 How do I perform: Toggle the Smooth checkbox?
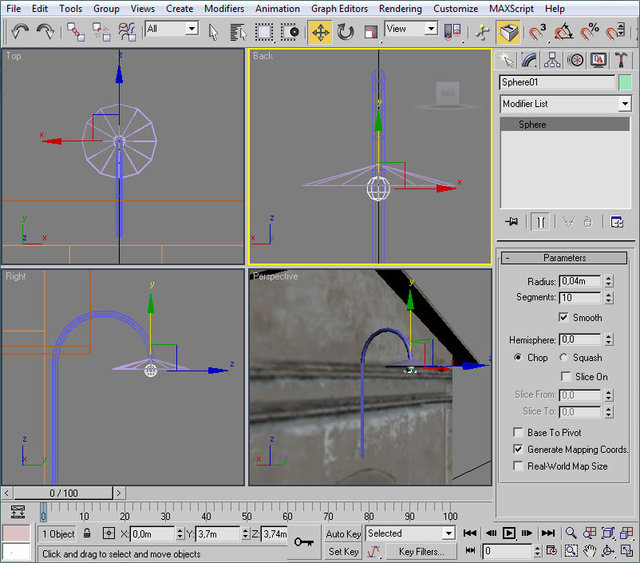click(564, 317)
